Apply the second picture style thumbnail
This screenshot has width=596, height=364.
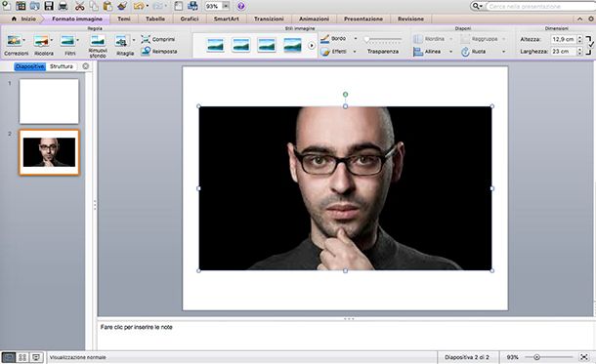(241, 45)
